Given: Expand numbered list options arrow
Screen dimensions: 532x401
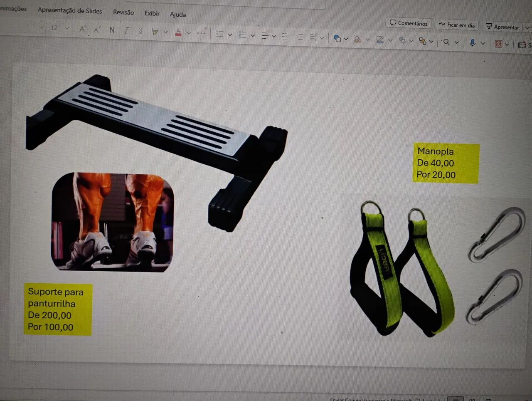Looking at the screenshot, I should (253, 35).
